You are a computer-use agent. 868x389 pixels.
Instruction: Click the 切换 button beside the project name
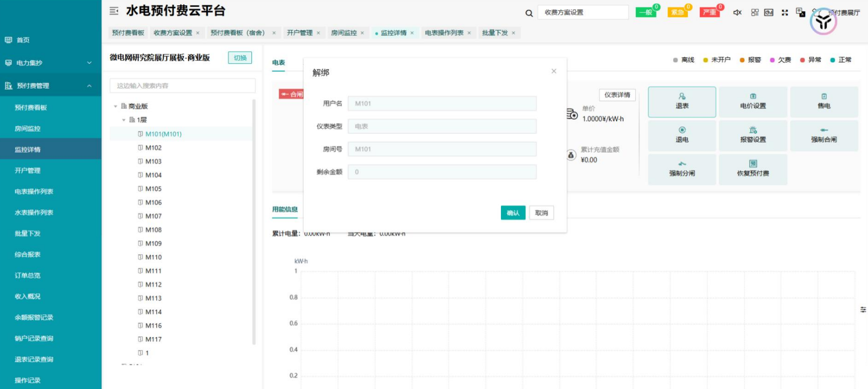pyautogui.click(x=240, y=57)
